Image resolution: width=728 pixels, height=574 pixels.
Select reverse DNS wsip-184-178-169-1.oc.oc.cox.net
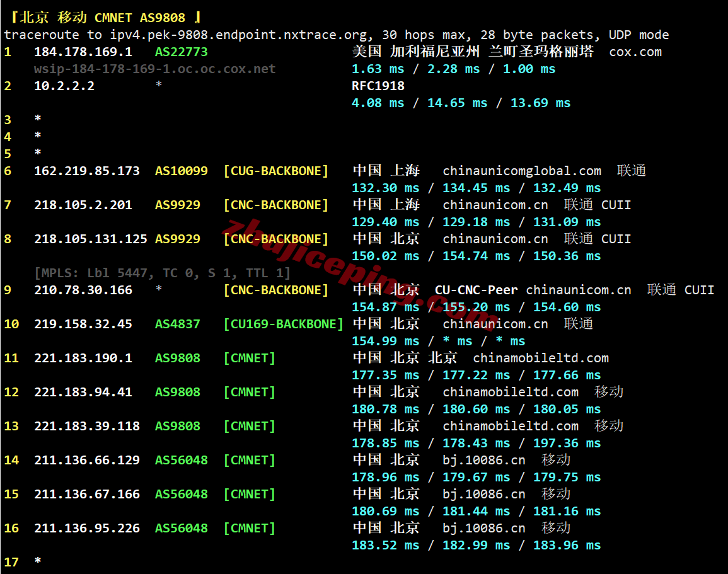(x=154, y=69)
